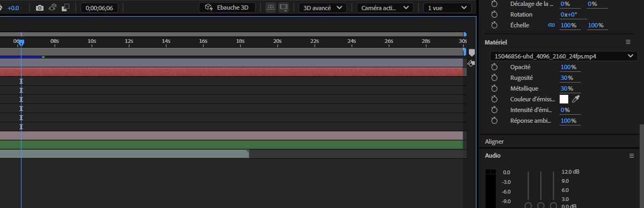This screenshot has width=644, height=208.
Task: Pick emission color with the eyedropper
Action: click(x=576, y=99)
